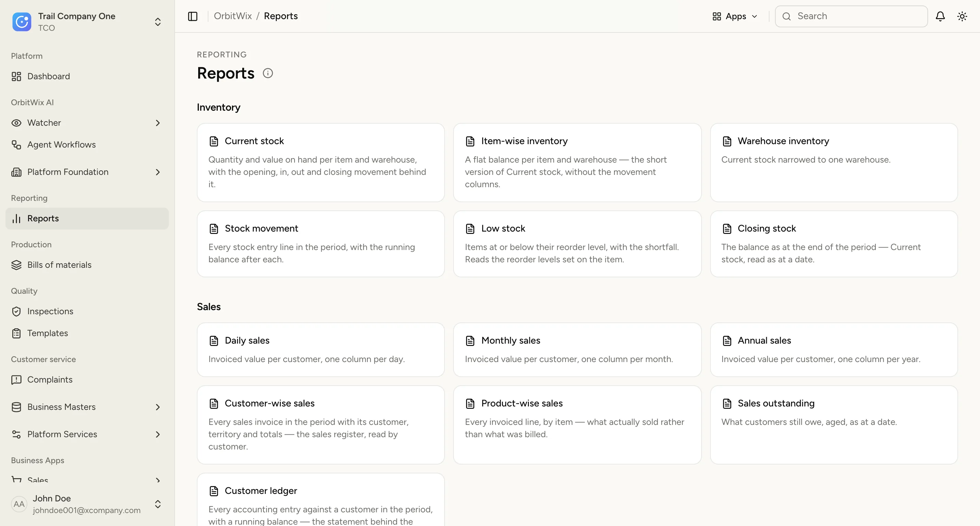Click the Monthly sales document icon
980x526 pixels.
click(x=470, y=341)
